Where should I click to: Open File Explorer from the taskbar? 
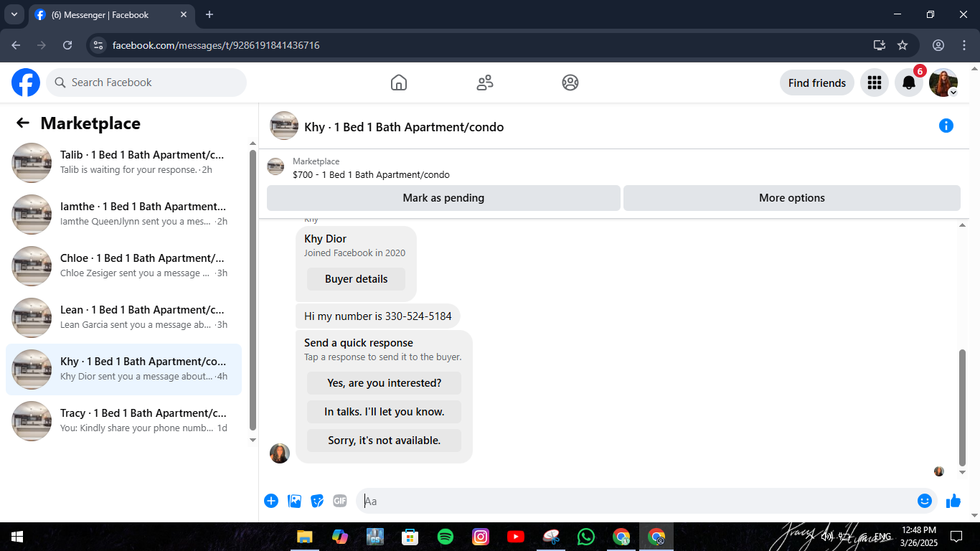click(x=305, y=537)
